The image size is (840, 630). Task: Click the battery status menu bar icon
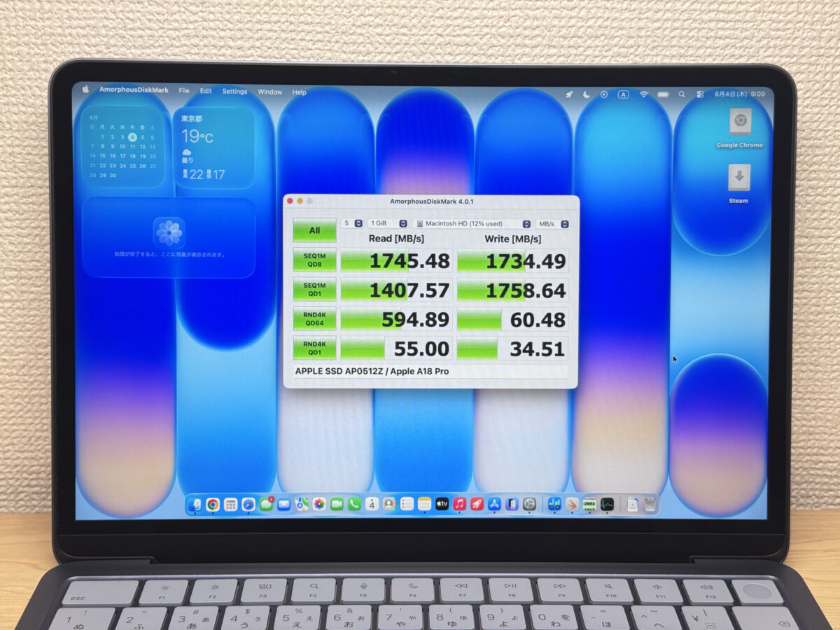pyautogui.click(x=663, y=94)
